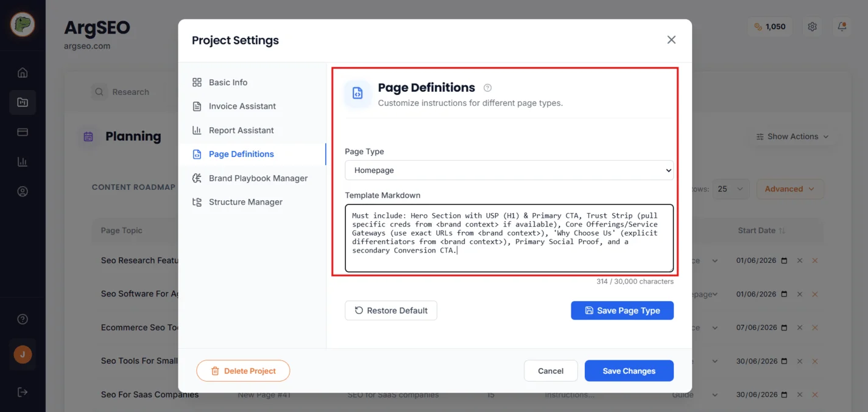The image size is (868, 412).
Task: Click the Restore Default button
Action: [391, 310]
